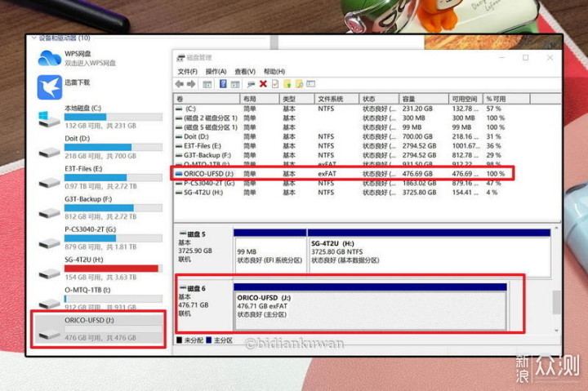Collapse 设备和驱动器 (10) group chevron
This screenshot has height=391, width=588.
(x=33, y=38)
